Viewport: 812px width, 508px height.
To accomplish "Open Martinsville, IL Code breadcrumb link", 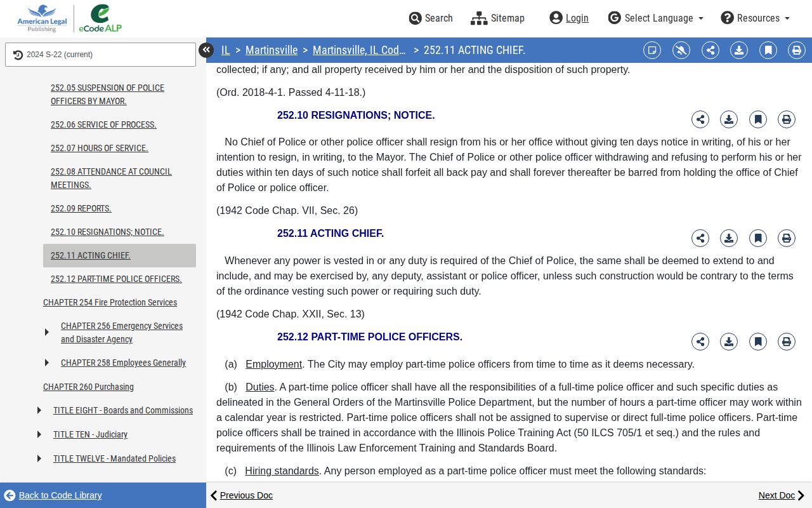I will tap(359, 50).
